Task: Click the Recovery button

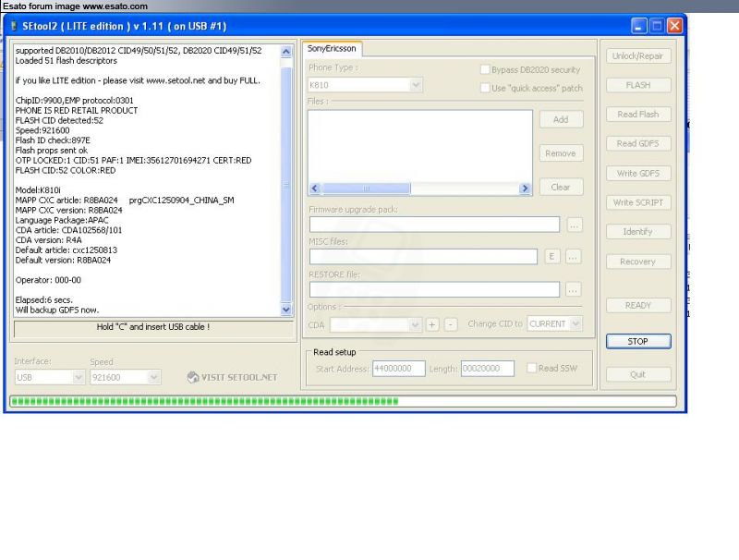Action: pos(637,262)
